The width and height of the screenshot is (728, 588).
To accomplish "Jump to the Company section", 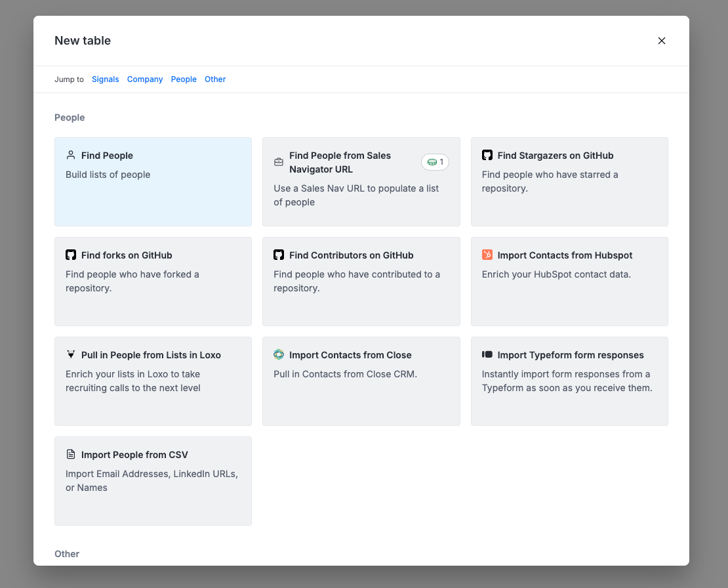I will tap(145, 79).
